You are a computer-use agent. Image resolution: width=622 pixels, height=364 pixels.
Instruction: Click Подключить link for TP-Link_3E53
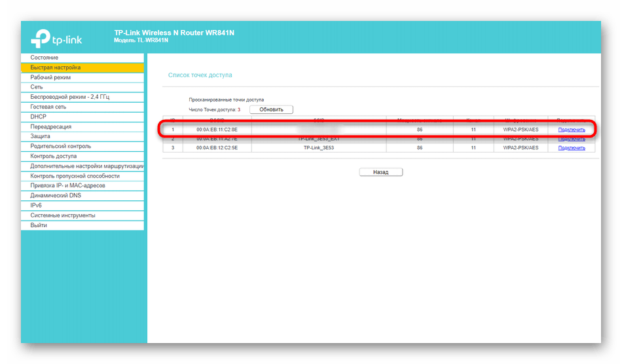tap(571, 148)
